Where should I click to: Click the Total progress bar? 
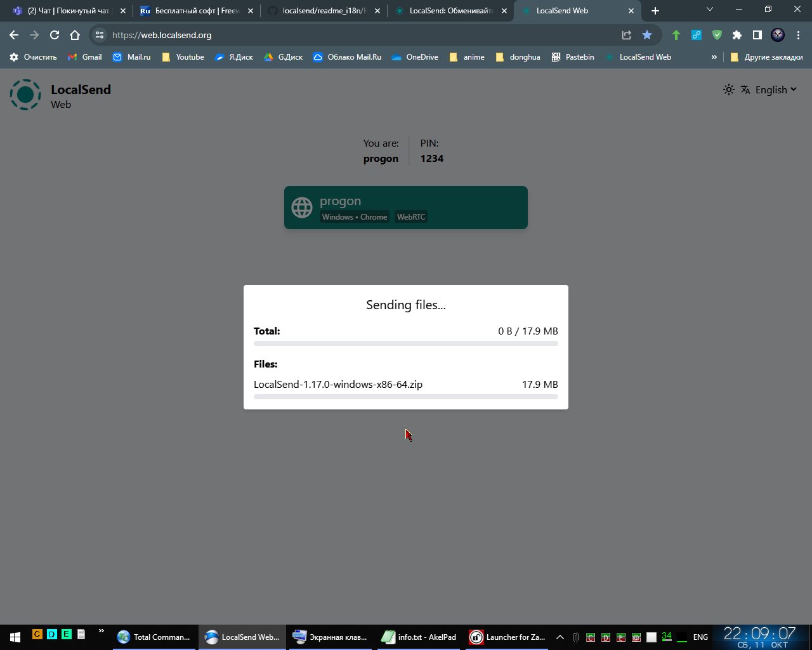(406, 343)
